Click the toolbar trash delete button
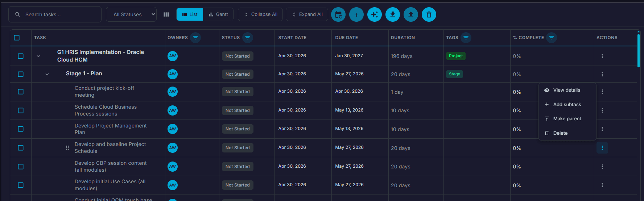The image size is (644, 201). pos(429,14)
